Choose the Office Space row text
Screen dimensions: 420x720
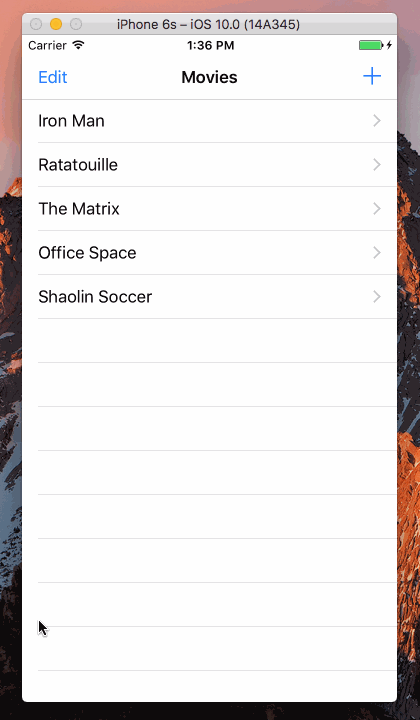[x=87, y=253]
